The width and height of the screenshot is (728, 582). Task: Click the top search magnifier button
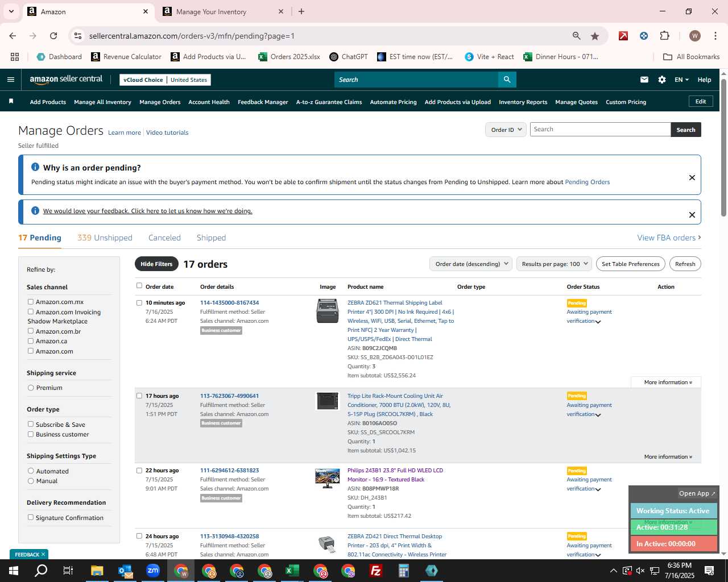click(507, 80)
